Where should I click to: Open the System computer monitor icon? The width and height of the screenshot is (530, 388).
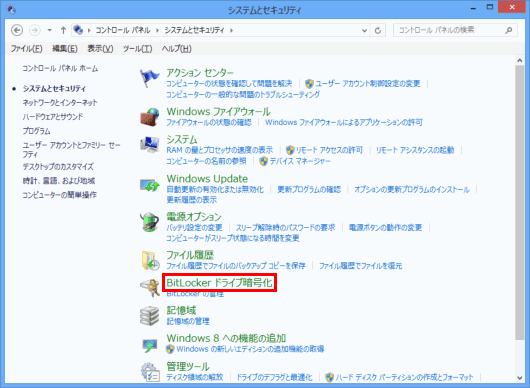point(149,145)
